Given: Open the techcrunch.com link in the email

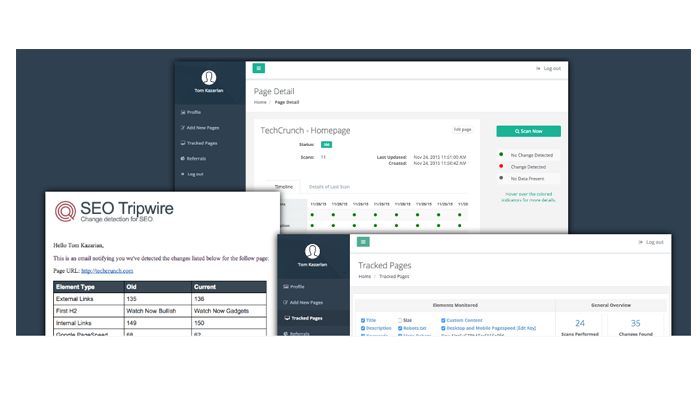Looking at the screenshot, I should (107, 270).
